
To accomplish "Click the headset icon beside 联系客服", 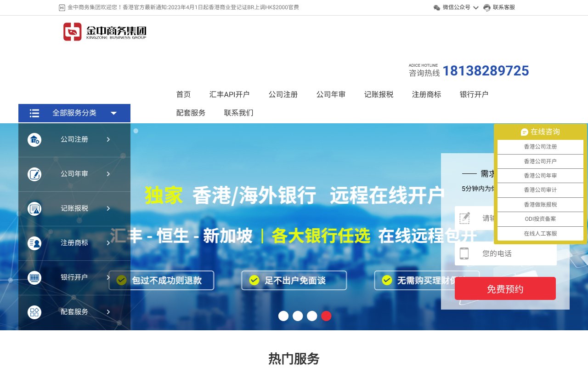I will (x=486, y=7).
